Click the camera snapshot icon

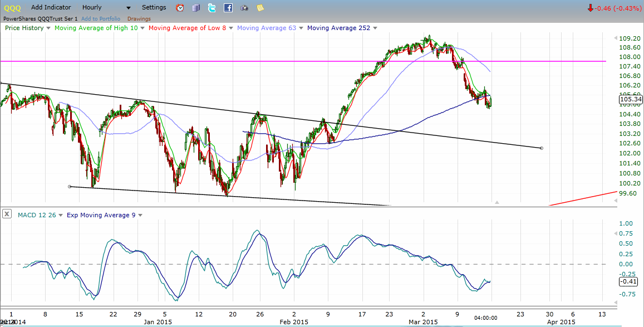(244, 8)
